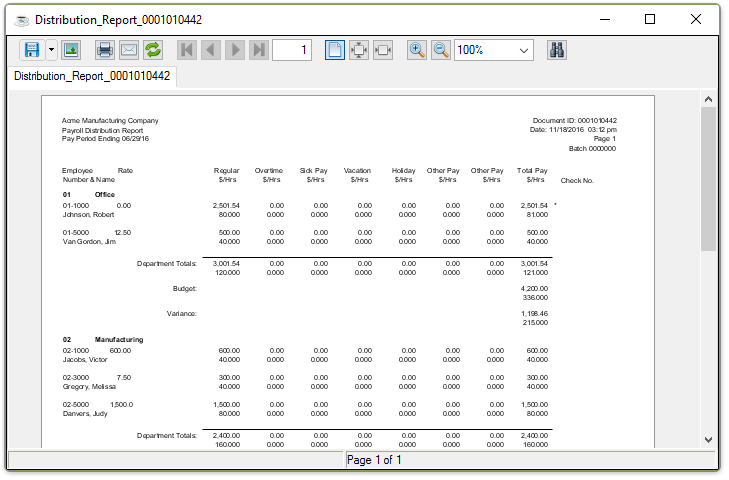Email the report using envelope icon

129,50
